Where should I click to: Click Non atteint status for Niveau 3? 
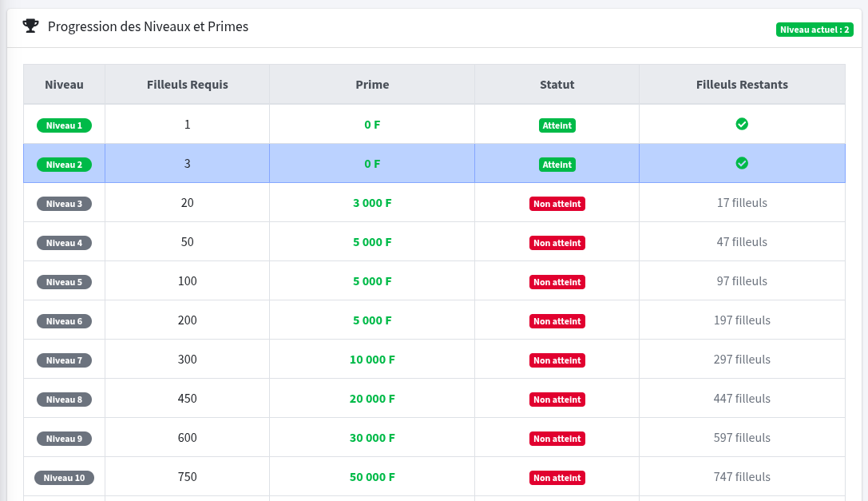(557, 204)
